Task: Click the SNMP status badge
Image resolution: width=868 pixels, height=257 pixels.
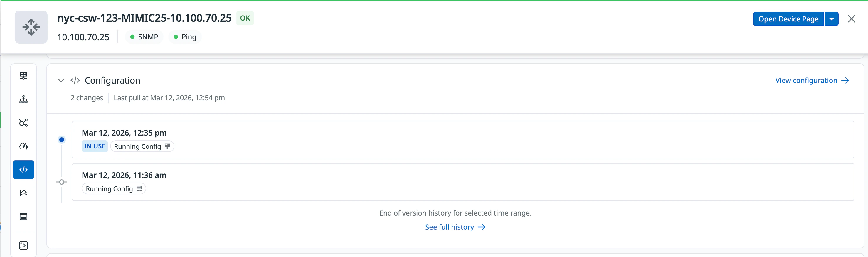Action: click(x=144, y=37)
